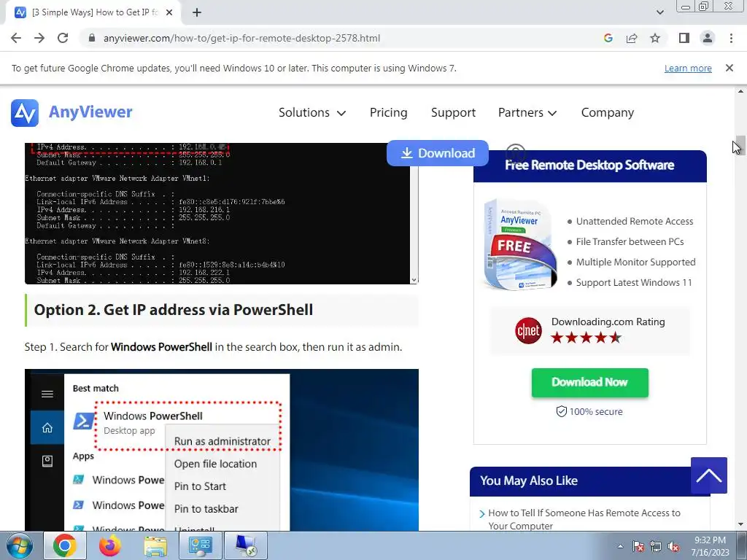Open the tab search dropdown
This screenshot has height=560, width=747.
(x=660, y=12)
